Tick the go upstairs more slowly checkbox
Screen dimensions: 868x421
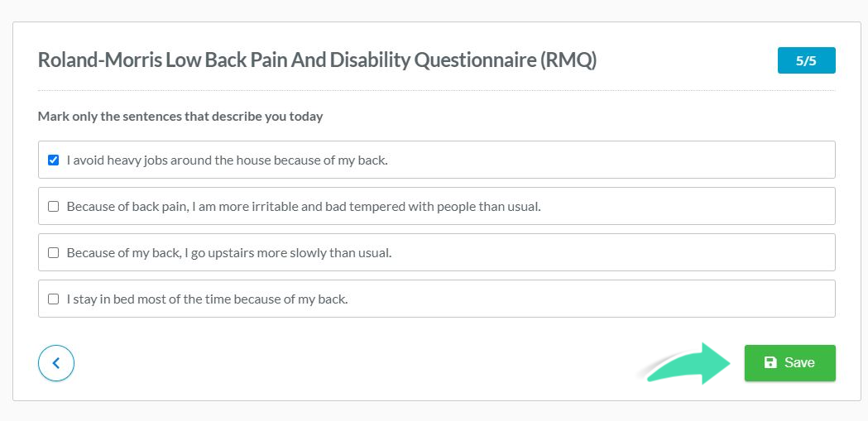point(53,253)
